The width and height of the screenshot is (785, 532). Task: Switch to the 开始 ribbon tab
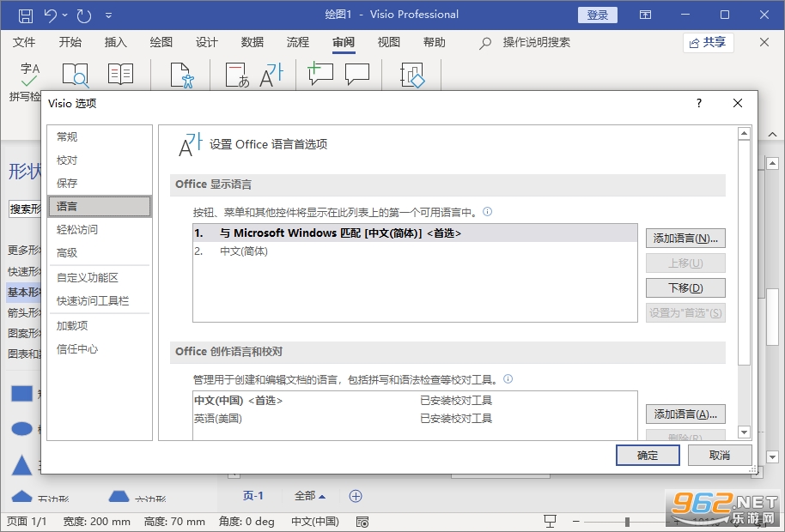pos(70,43)
